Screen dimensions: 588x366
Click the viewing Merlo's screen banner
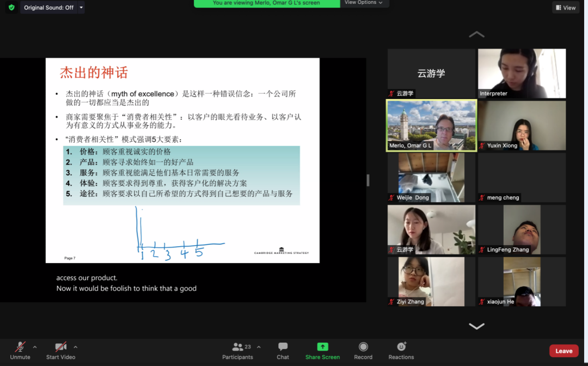(267, 3)
